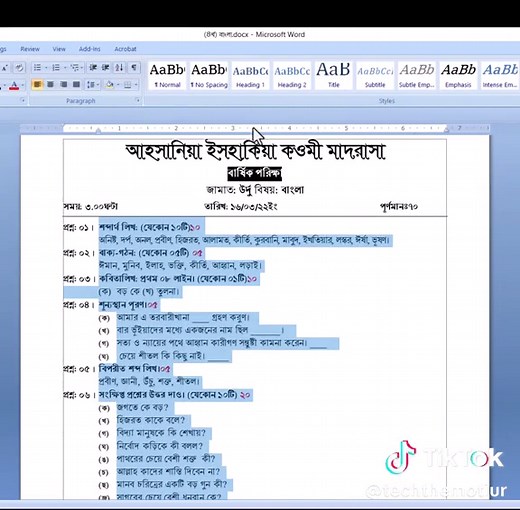Click the 'বিপরীত শব্দ লিখ।' heading
The height and width of the screenshot is (510, 520).
click(x=130, y=369)
